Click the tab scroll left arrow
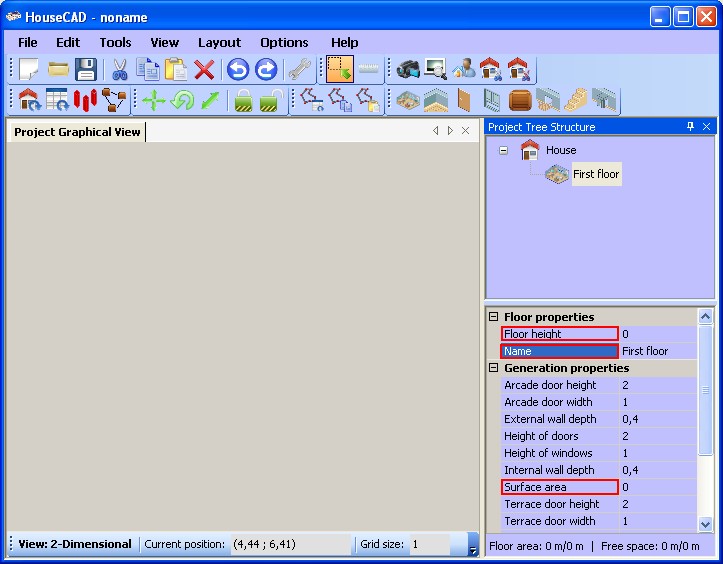Image resolution: width=723 pixels, height=564 pixels. [x=435, y=131]
